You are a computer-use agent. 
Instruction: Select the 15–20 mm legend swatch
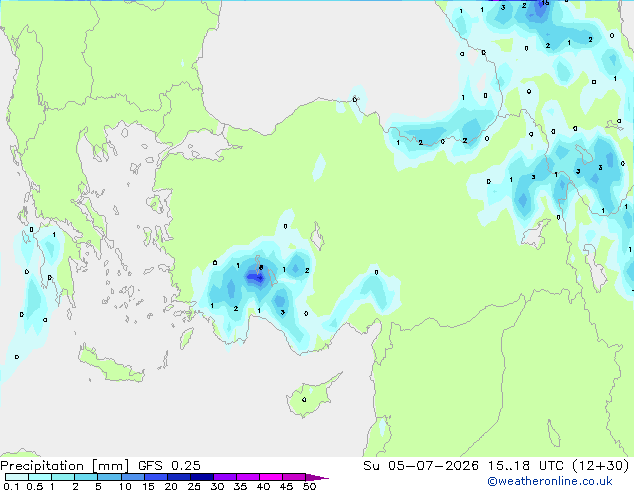156,477
